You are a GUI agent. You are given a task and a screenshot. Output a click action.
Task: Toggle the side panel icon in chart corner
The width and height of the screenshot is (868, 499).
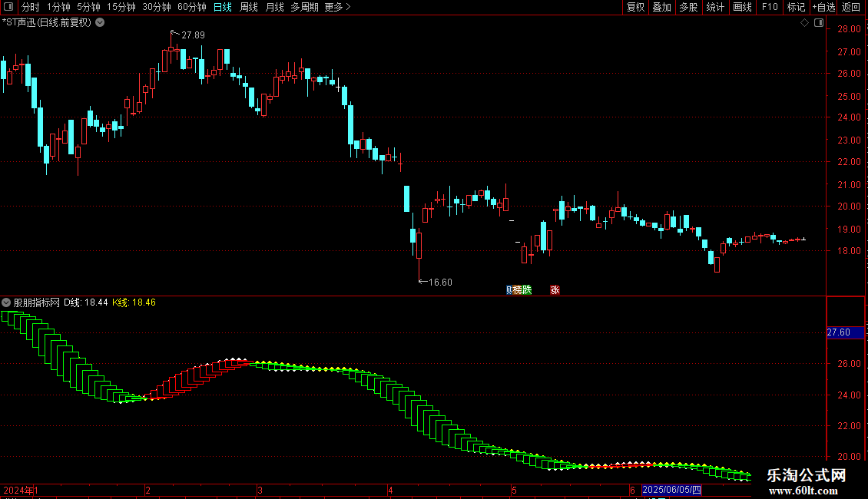(820, 23)
